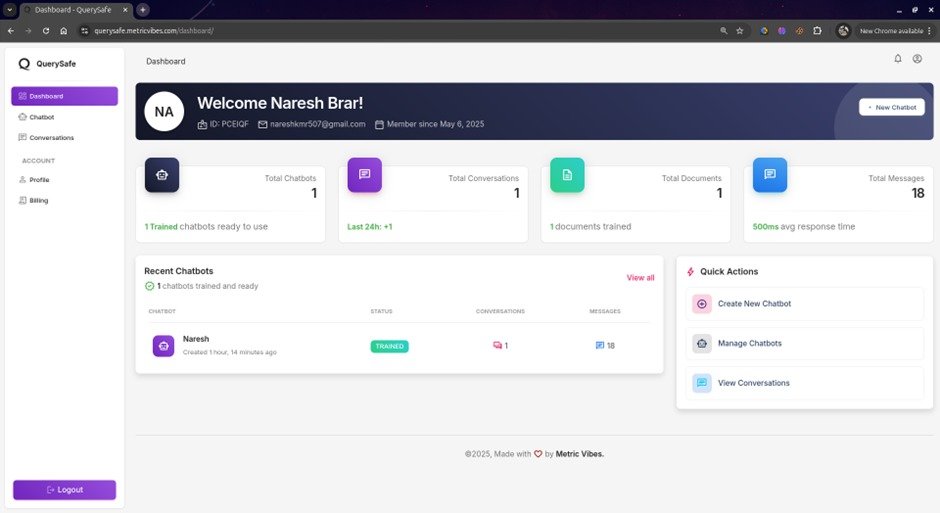This screenshot has height=513, width=940.
Task: Go back using the browser back arrow
Action: (11, 31)
